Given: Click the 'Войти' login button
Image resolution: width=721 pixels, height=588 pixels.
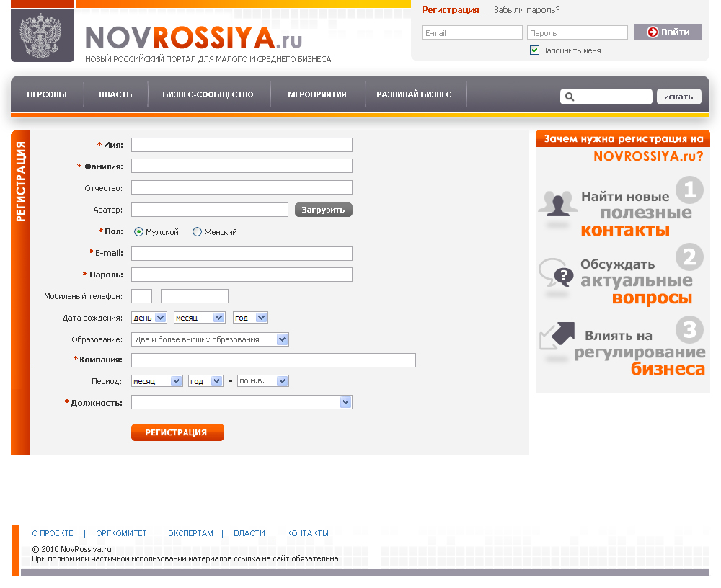Looking at the screenshot, I should 668,32.
